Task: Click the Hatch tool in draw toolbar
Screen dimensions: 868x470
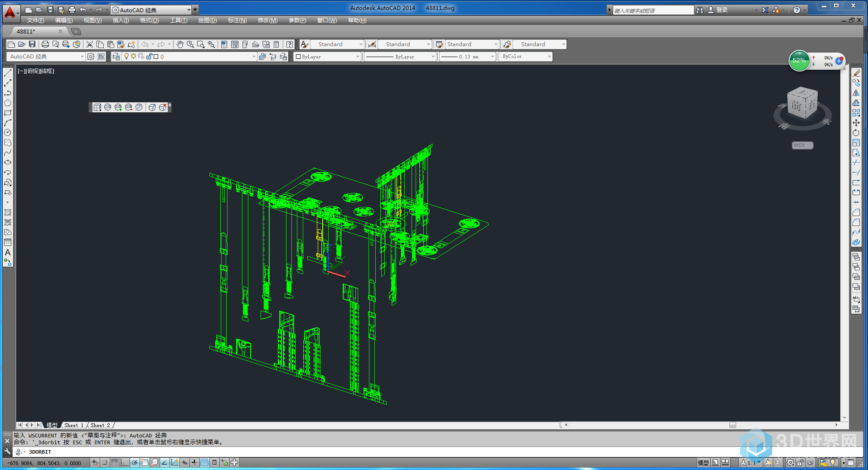Action: [x=8, y=212]
